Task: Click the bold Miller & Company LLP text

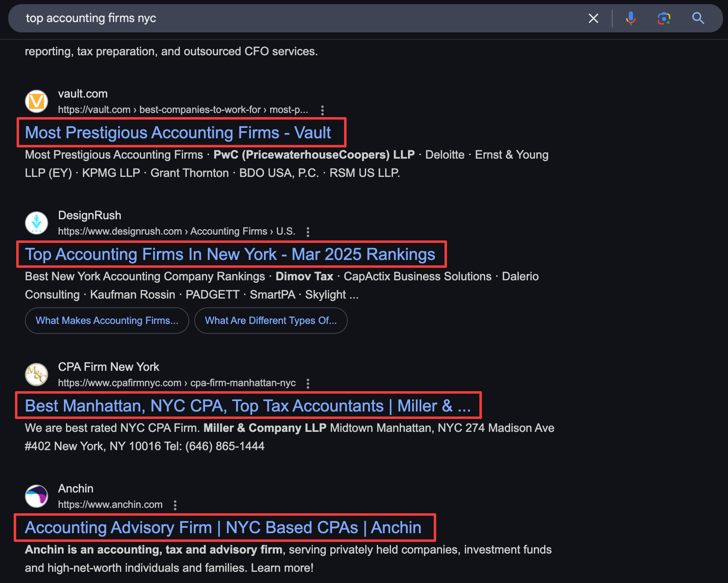Action: coord(265,428)
